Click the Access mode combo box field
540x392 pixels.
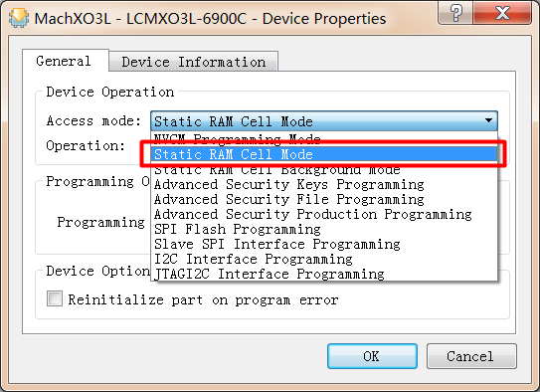click(324, 121)
